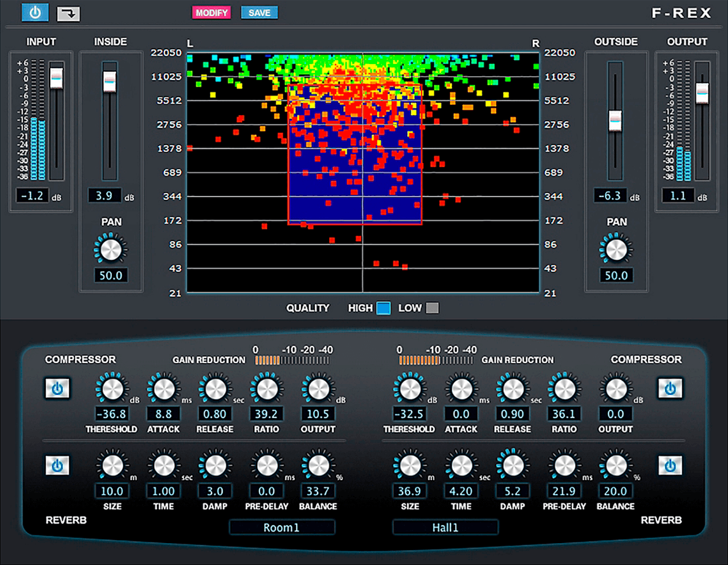The width and height of the screenshot is (728, 565).
Task: Click the Inside PAN knob
Action: (x=111, y=250)
